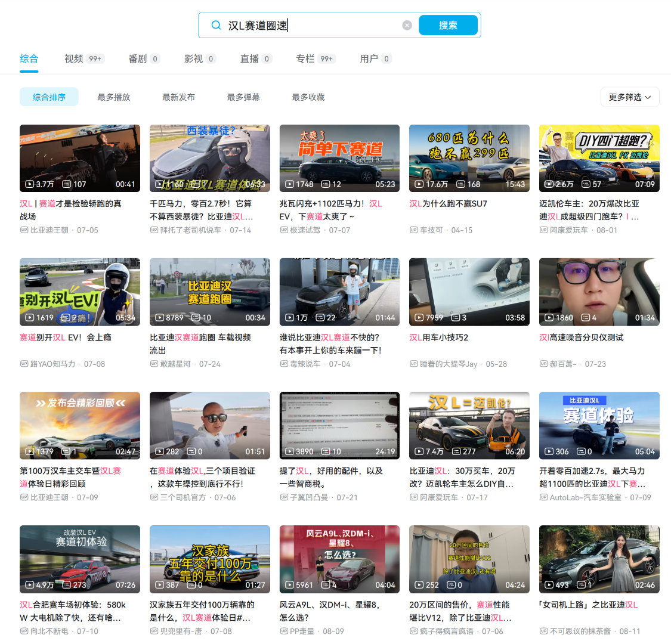This screenshot has height=644, width=671.
Task: Open title 赛道别开汉L EV！会上瘾
Action: pos(66,338)
